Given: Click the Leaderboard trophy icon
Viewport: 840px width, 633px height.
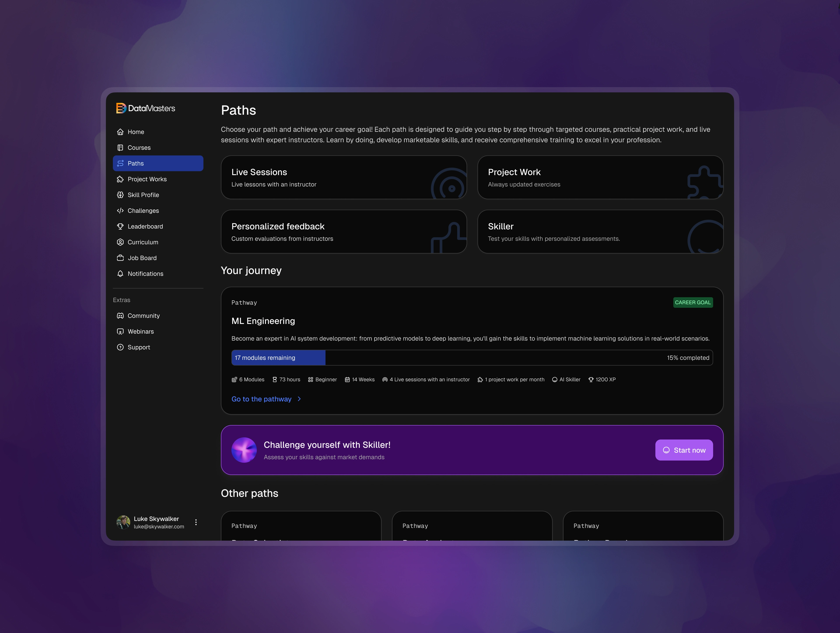Looking at the screenshot, I should pyautogui.click(x=120, y=226).
